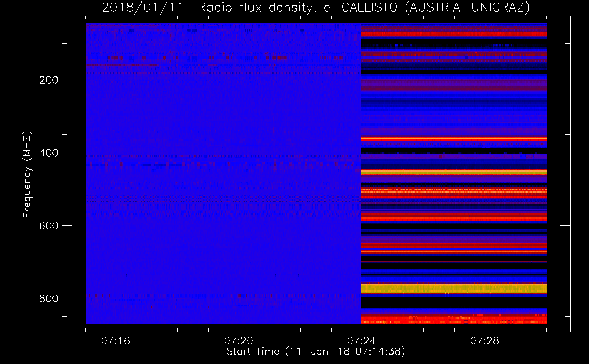
Task: Click the wide yellow emission band near 800 MHz
Action: tap(454, 289)
